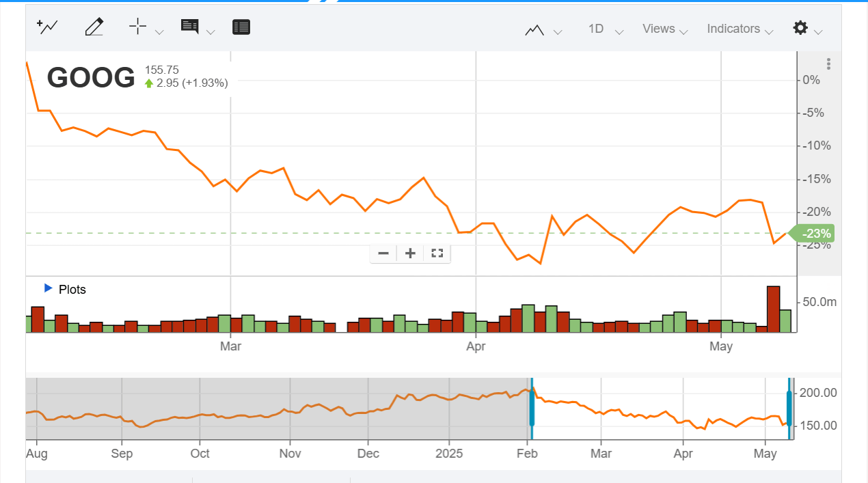Screen dimensions: 868x483
Task: Activate the crosshair tool
Action: click(x=137, y=27)
